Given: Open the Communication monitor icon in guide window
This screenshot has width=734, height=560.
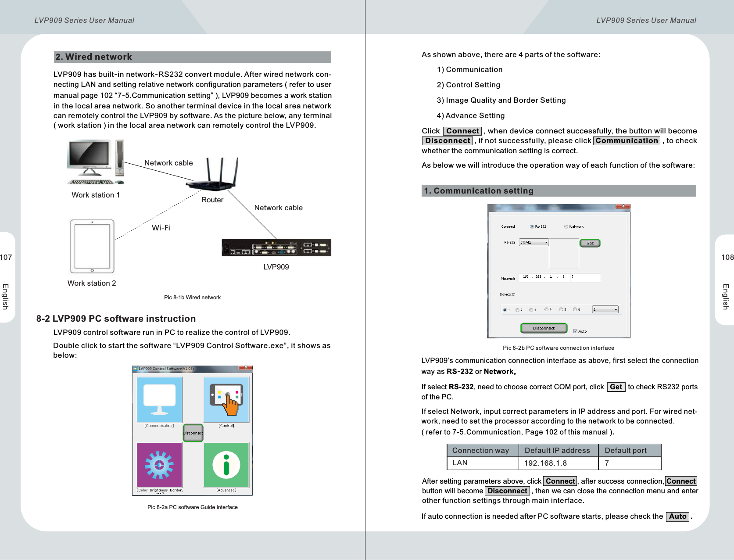Looking at the screenshot, I should point(160,400).
